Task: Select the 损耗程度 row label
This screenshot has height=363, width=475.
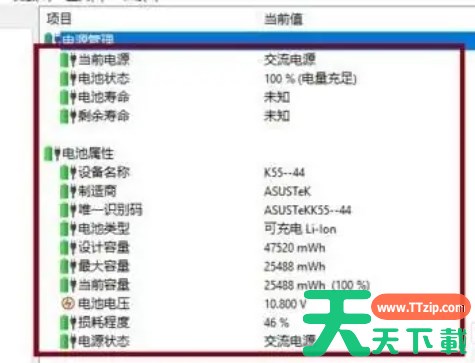Action: (104, 322)
